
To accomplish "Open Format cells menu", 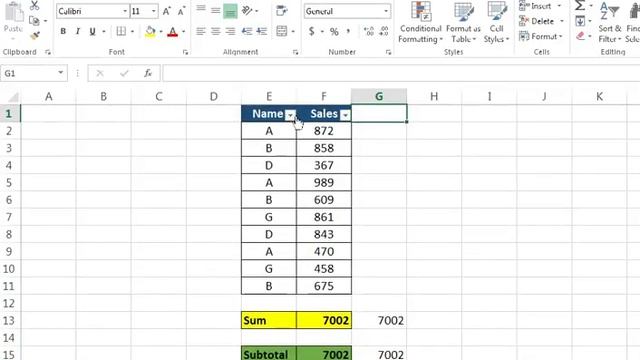I will [541, 36].
